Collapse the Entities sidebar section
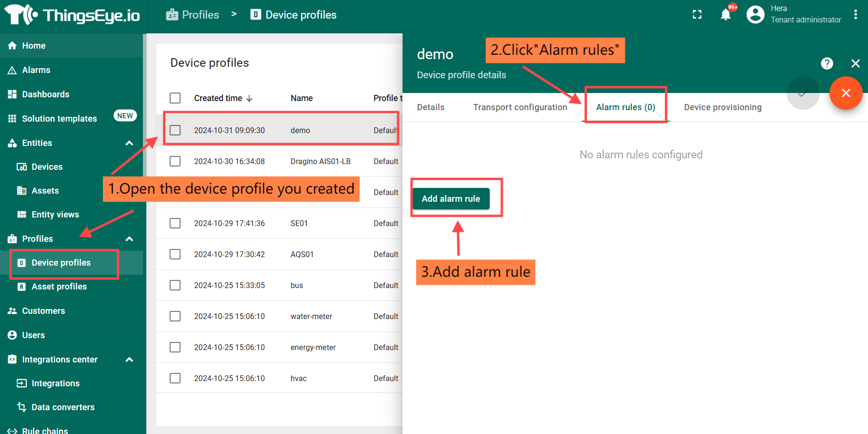The height and width of the screenshot is (434, 868). (x=129, y=143)
